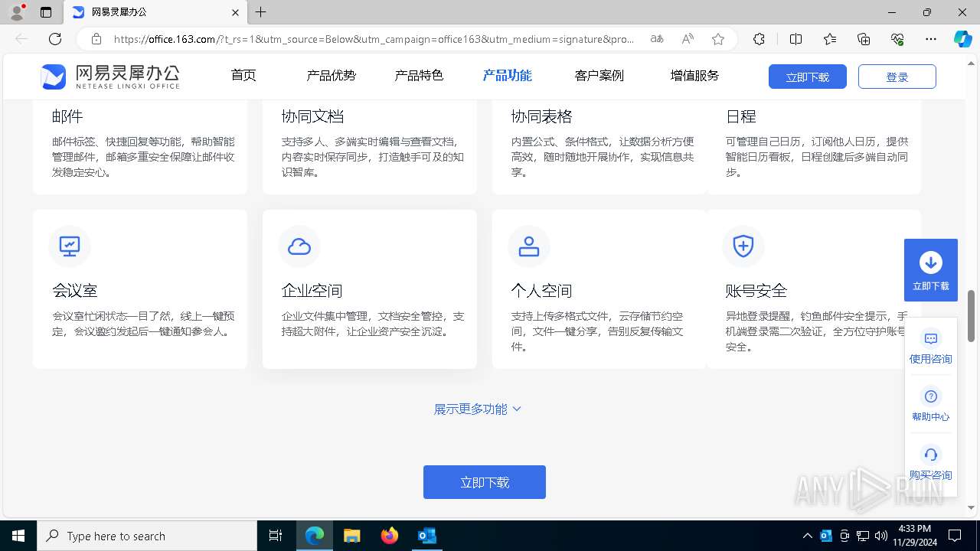Screen dimensions: 980x551
Task: Select the 协同文档 feature card title
Action: tap(312, 116)
